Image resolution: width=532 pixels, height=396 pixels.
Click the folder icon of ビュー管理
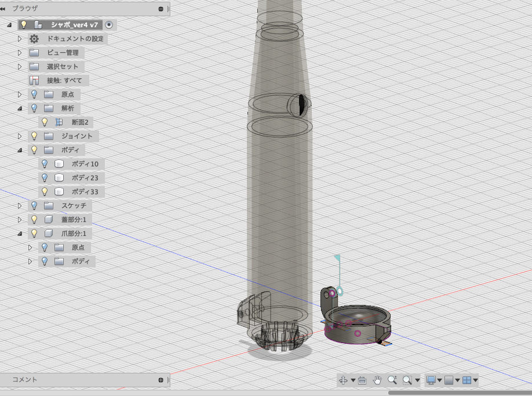pyautogui.click(x=34, y=53)
